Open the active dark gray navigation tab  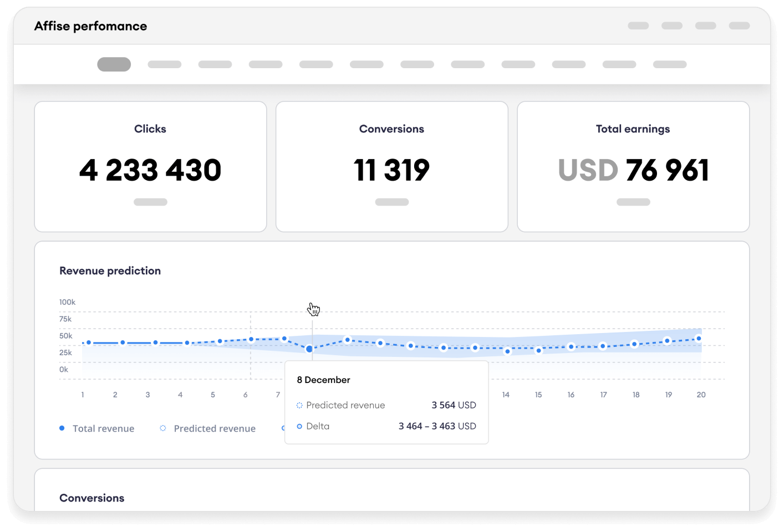pos(114,64)
